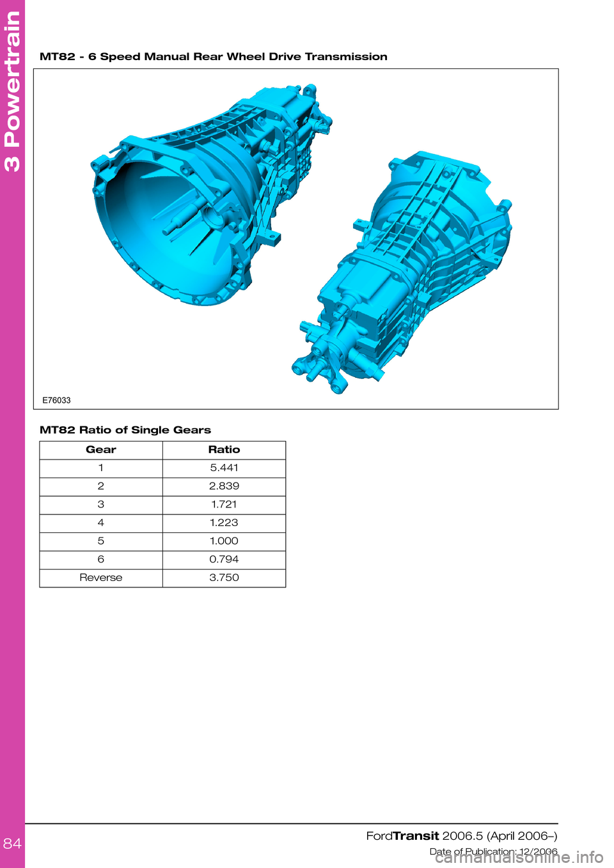This screenshot has height=868, width=614.
Task: Click ratio value "3.750"
Action: click(224, 578)
